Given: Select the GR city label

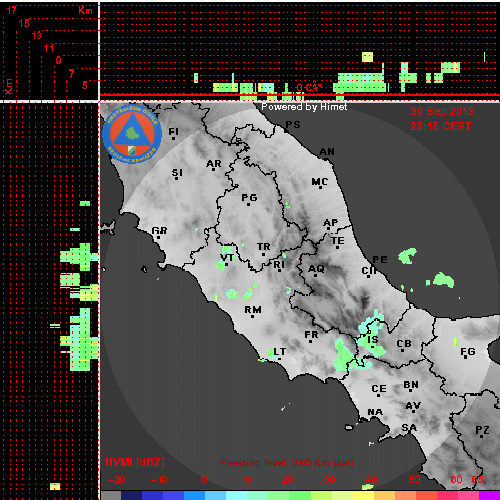Looking at the screenshot, I should click(x=159, y=230).
